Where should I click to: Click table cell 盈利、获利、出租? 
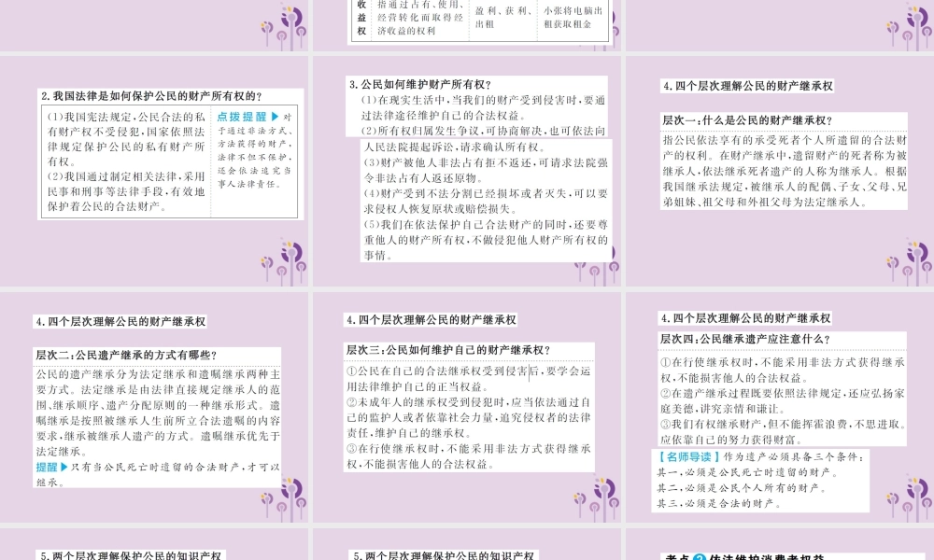tap(502, 17)
